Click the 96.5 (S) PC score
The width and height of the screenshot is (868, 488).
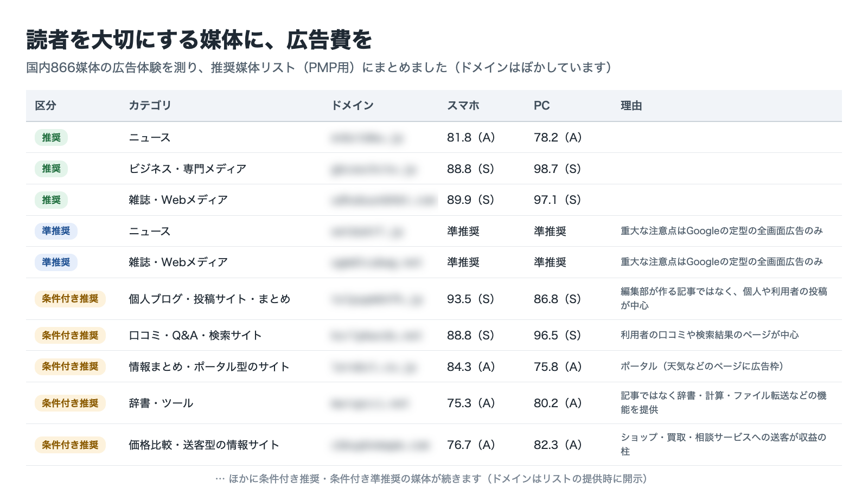pos(558,336)
